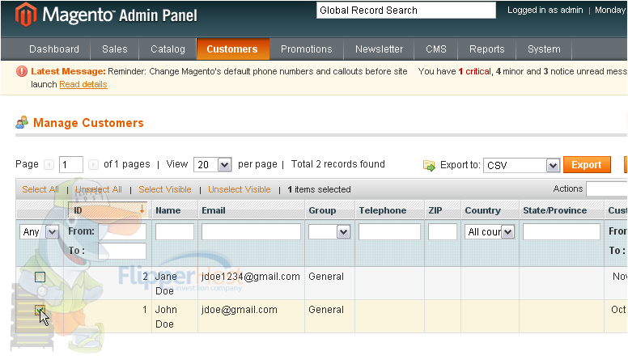Open the System menu
The image size is (628, 364).
pyautogui.click(x=544, y=49)
